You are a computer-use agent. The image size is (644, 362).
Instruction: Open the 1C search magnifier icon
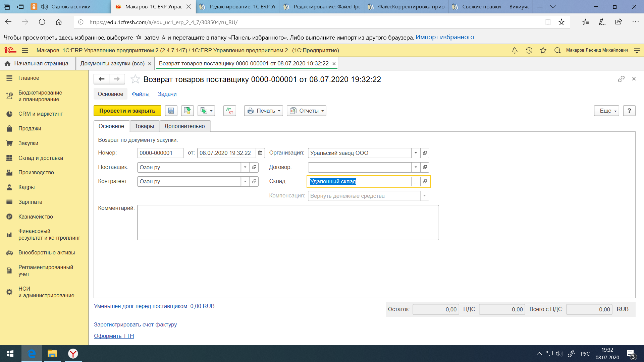[557, 50]
